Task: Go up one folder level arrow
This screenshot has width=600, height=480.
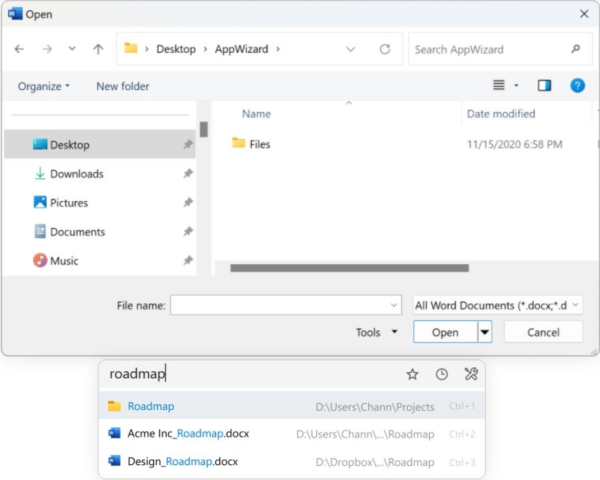Action: (x=98, y=49)
